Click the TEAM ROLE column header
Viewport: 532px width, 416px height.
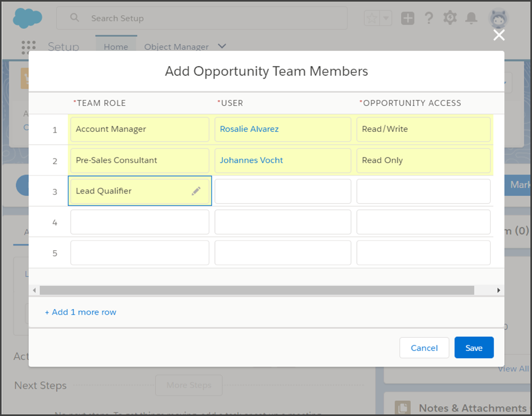point(100,103)
